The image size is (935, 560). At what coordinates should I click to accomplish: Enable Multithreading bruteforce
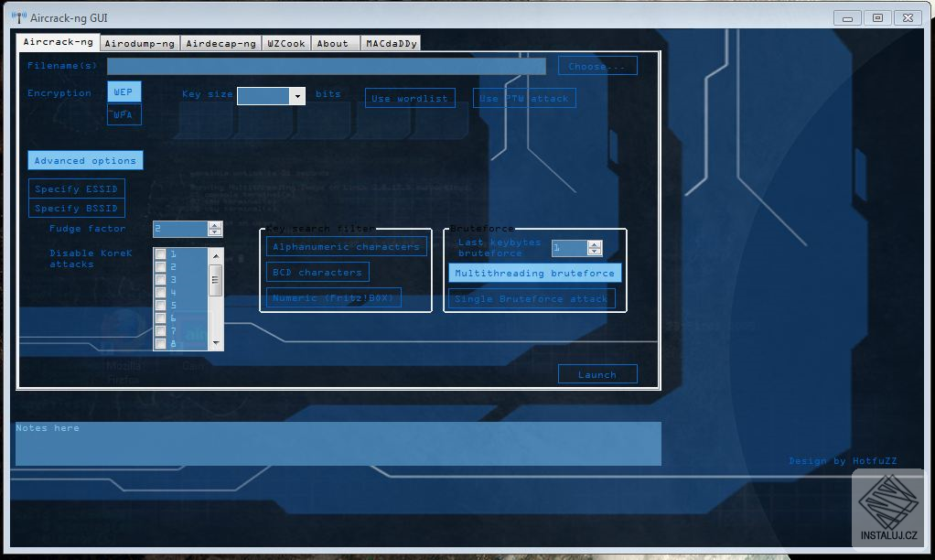click(534, 273)
